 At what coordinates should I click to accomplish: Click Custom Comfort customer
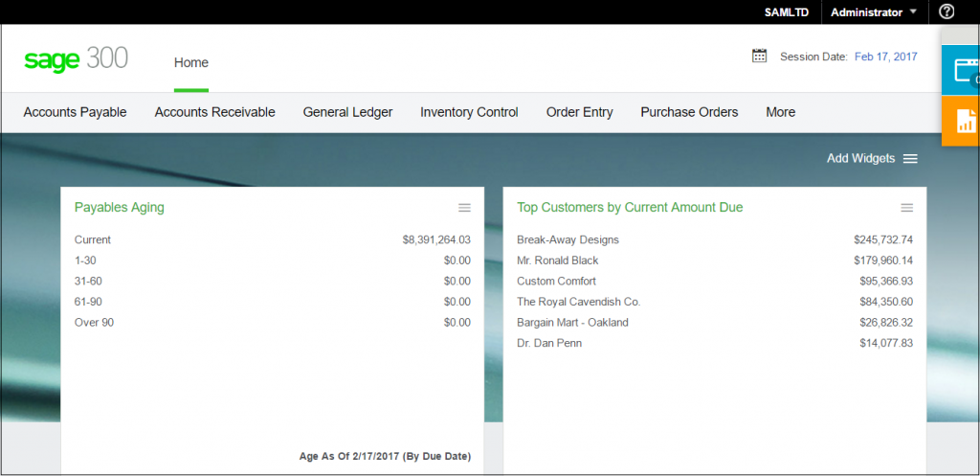[x=556, y=281]
